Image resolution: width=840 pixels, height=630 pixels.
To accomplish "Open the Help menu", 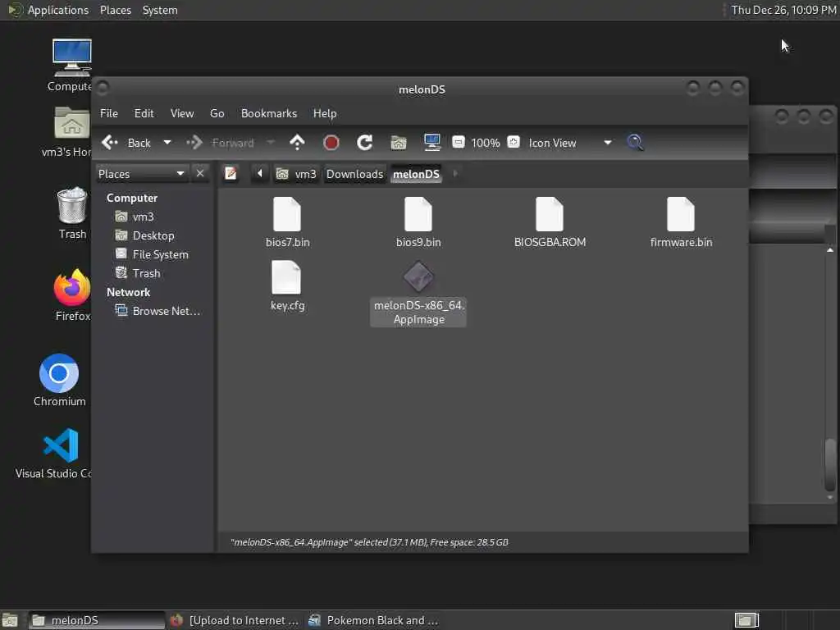I will point(325,113).
